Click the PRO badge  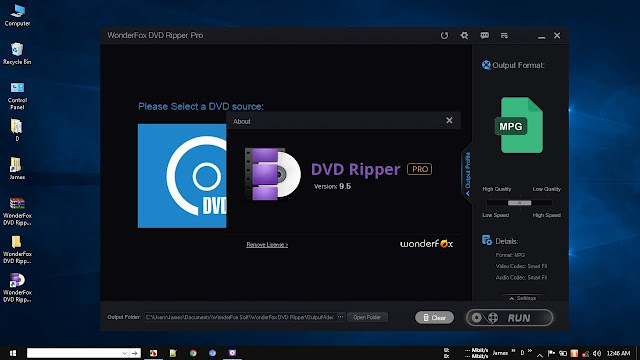(420, 169)
